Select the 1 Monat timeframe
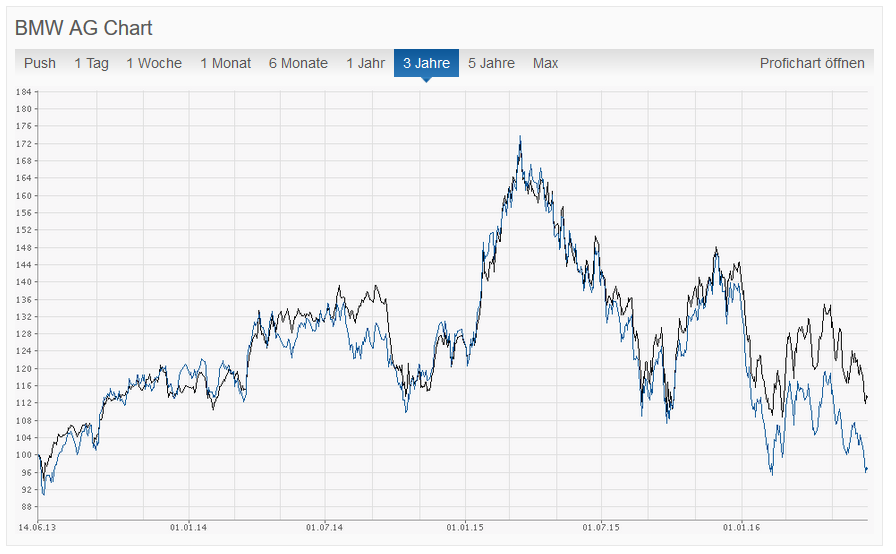Image resolution: width=896 pixels, height=554 pixels. (x=226, y=63)
